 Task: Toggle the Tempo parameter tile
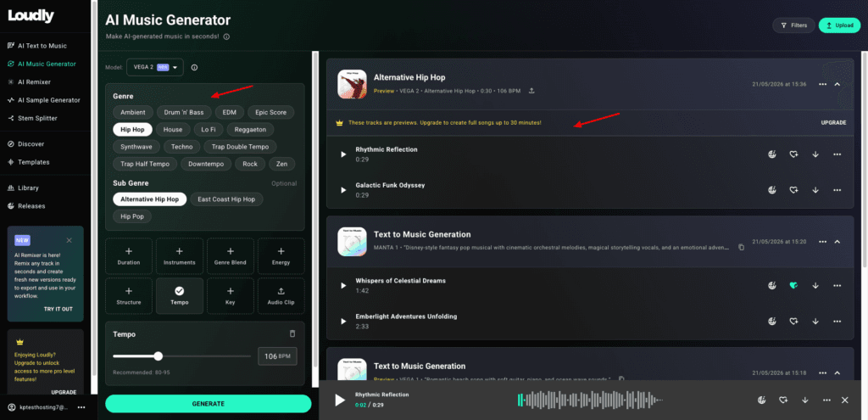point(180,296)
